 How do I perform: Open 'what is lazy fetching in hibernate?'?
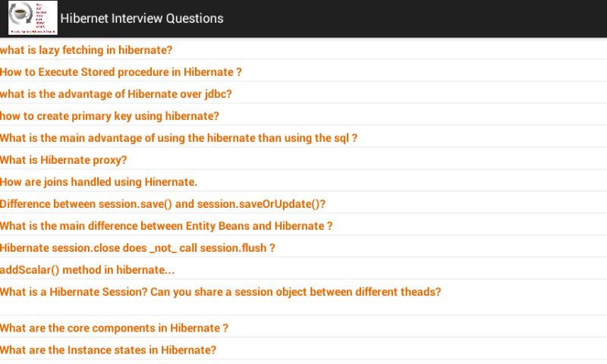pyautogui.click(x=86, y=50)
